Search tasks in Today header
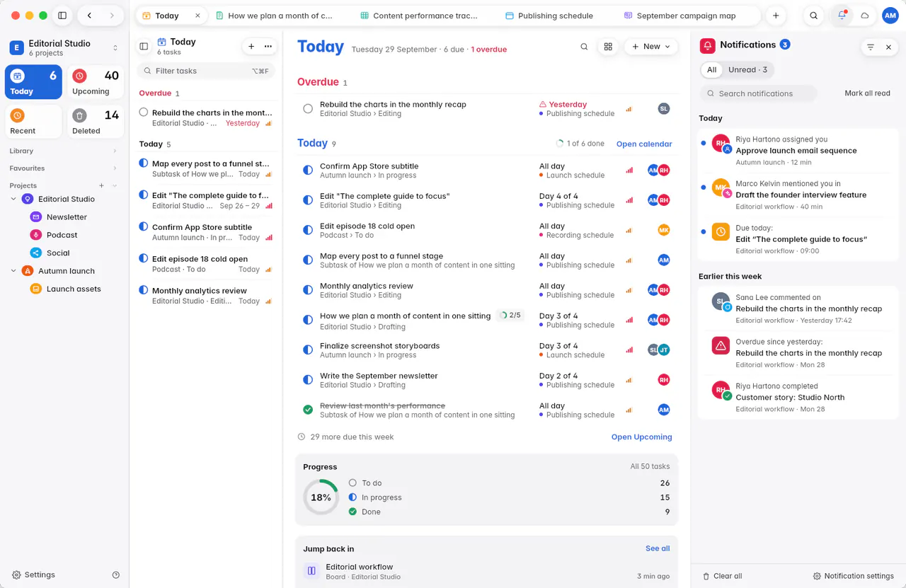 coord(584,47)
